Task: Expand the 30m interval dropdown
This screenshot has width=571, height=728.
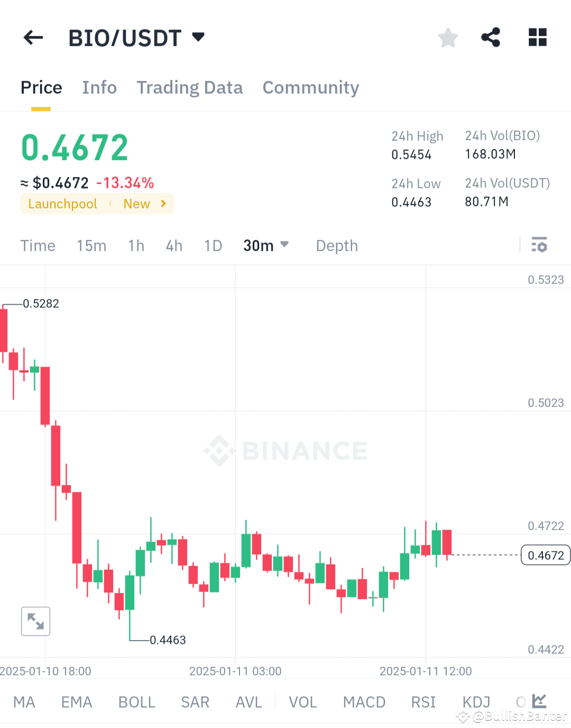Action: (266, 245)
